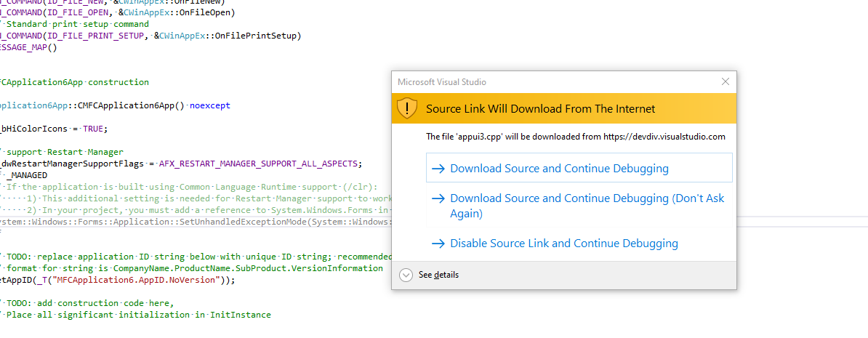The image size is (868, 338).
Task: Choose Download Source and Continue Debugging (Don't Ask Again)
Action: coord(579,206)
